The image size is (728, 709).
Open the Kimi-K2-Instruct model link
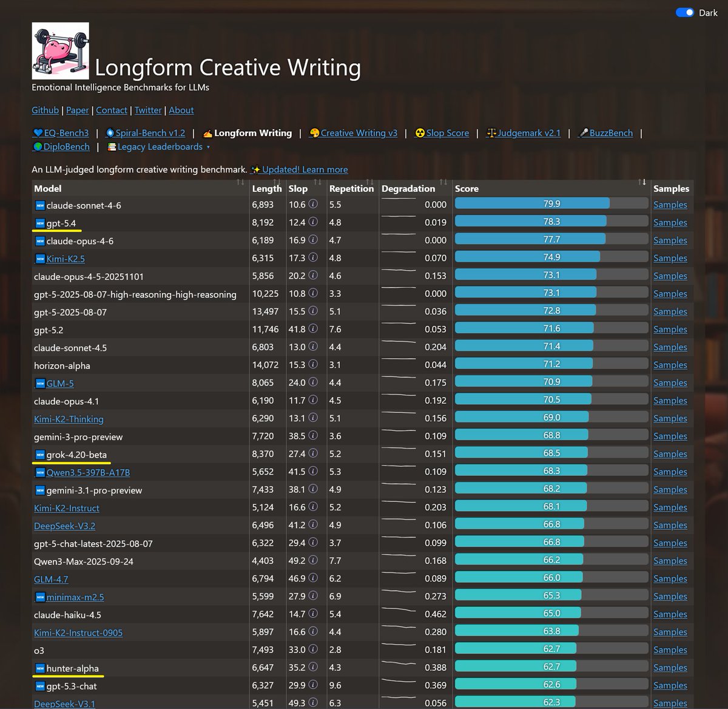[67, 507]
